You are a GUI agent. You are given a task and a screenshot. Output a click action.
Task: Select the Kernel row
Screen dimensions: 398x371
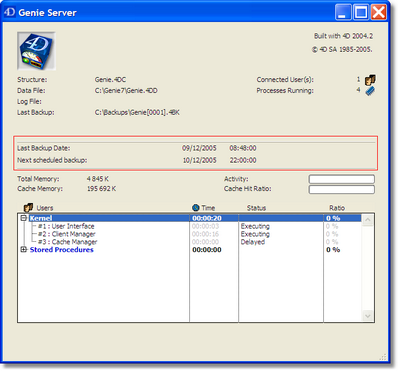click(189, 218)
